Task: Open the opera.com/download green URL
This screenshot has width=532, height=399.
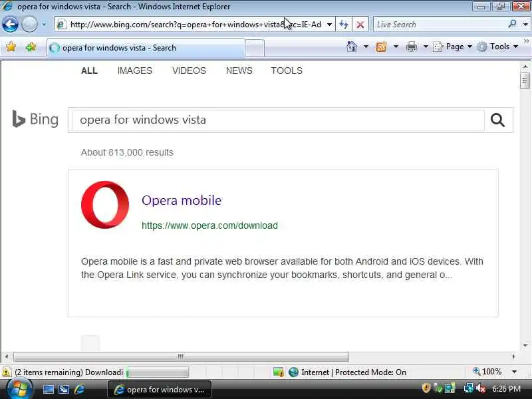Action: tap(209, 225)
